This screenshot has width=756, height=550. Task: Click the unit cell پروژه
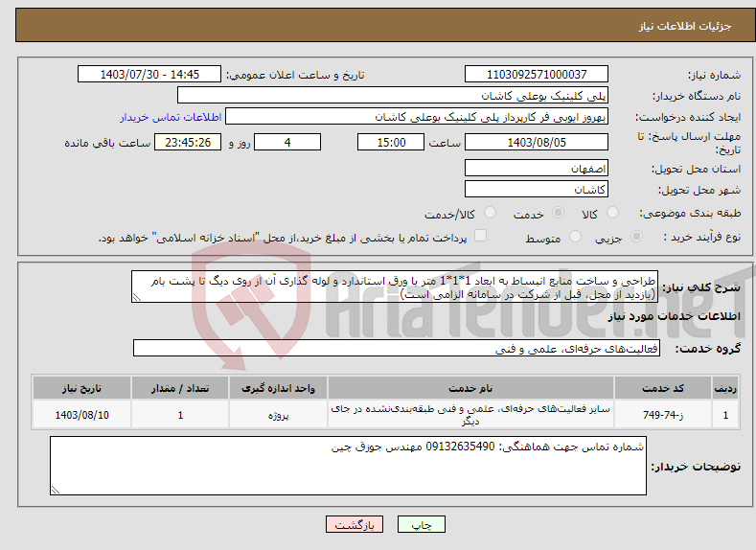click(x=278, y=415)
